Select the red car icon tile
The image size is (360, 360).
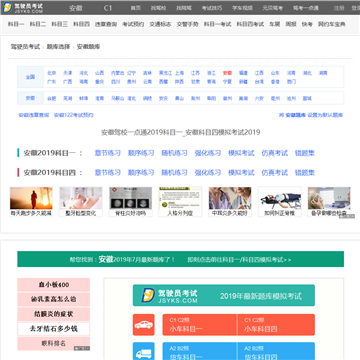pyautogui.click(x=144, y=325)
